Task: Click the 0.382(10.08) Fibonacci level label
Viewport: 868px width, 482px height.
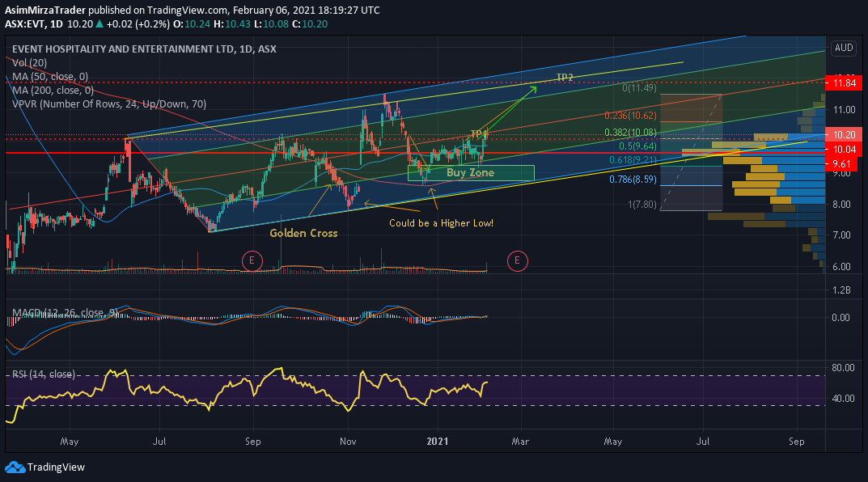Action: pos(630,132)
